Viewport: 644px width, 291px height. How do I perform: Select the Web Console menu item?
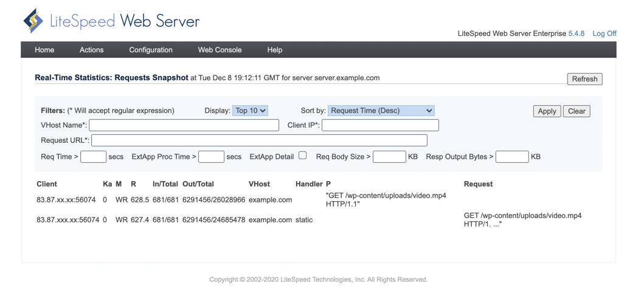pos(220,50)
